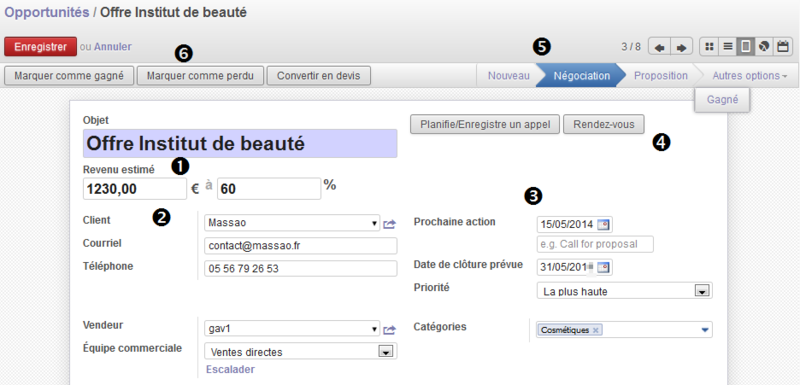Go to the previous record arrow
The width and height of the screenshot is (800, 385).
tap(659, 47)
